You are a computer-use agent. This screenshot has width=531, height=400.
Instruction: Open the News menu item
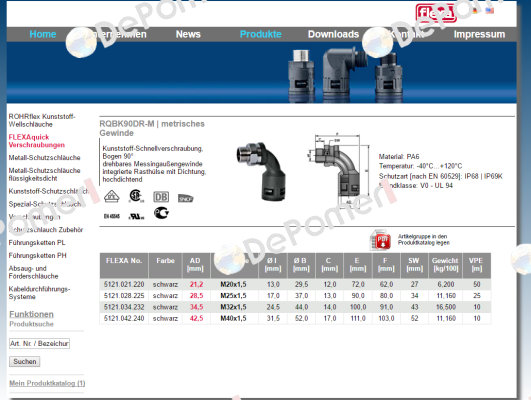tap(188, 34)
